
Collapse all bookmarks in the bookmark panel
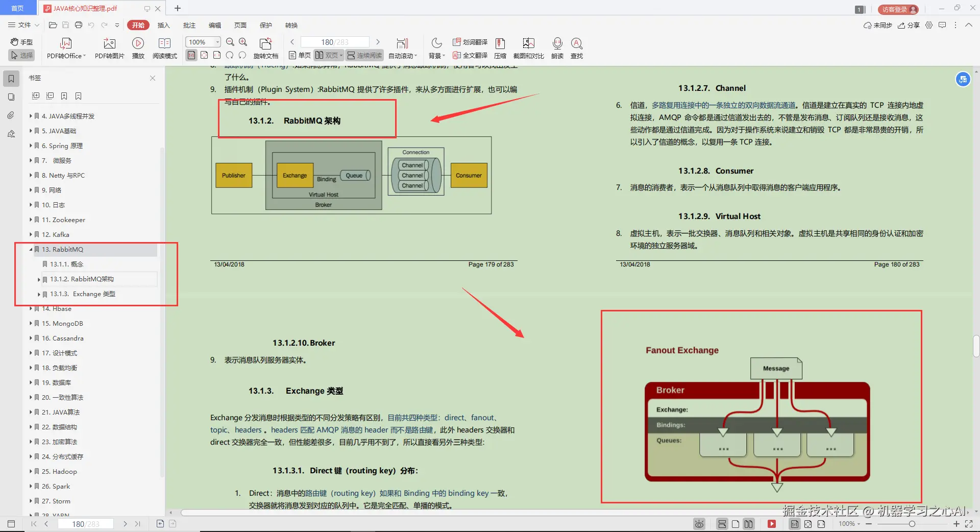[x=50, y=96]
